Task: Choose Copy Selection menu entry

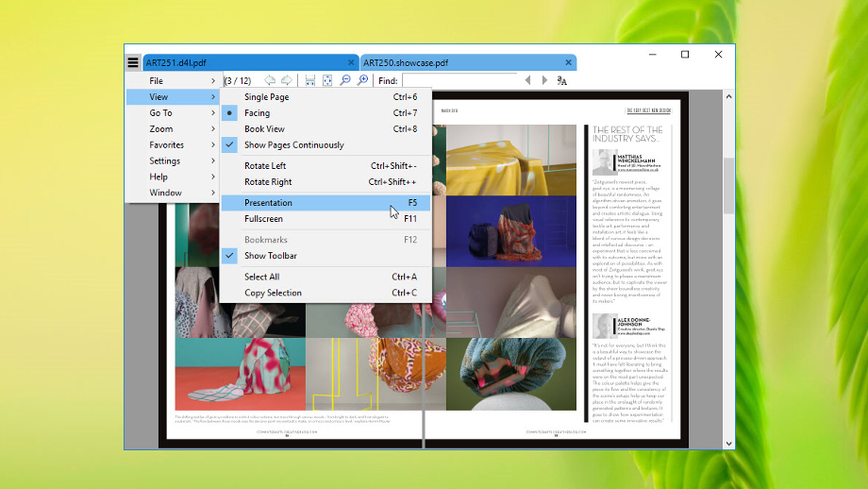Action: [x=325, y=293]
